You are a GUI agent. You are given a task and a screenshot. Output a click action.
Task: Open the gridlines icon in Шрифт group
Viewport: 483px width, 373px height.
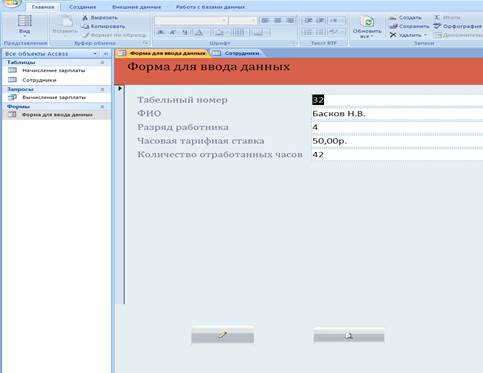click(x=239, y=33)
